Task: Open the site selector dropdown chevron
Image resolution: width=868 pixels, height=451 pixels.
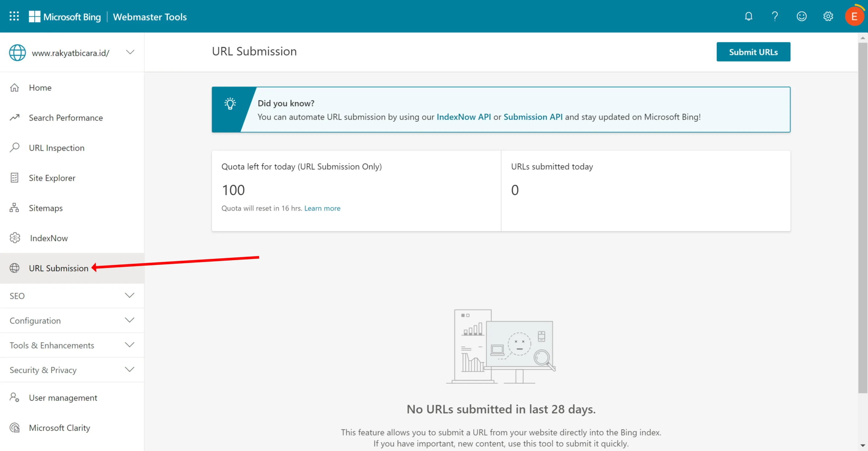Action: click(130, 52)
